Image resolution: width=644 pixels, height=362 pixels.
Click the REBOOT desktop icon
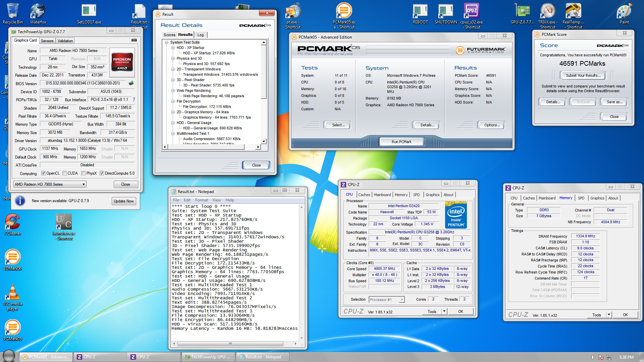420,13
